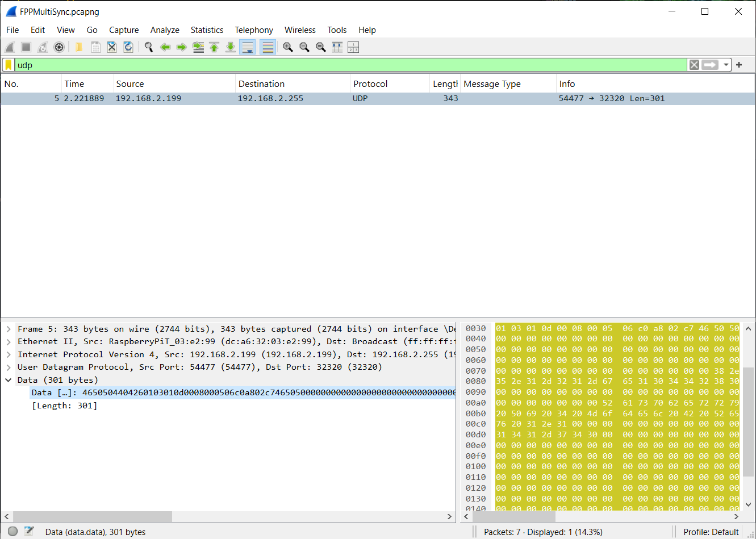The height and width of the screenshot is (539, 756).
Task: Click the display filter bookmark icon
Action: click(x=9, y=65)
